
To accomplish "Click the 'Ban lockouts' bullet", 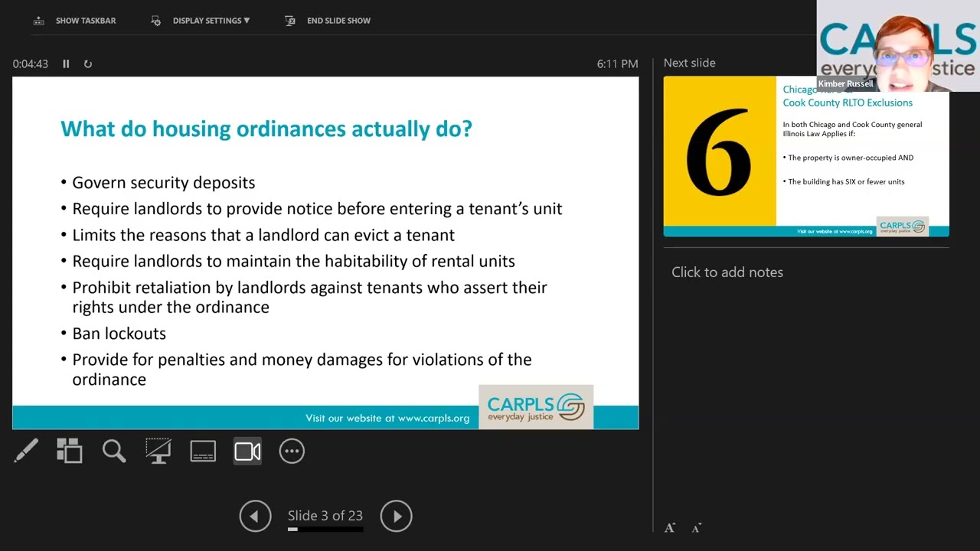I will tap(119, 333).
